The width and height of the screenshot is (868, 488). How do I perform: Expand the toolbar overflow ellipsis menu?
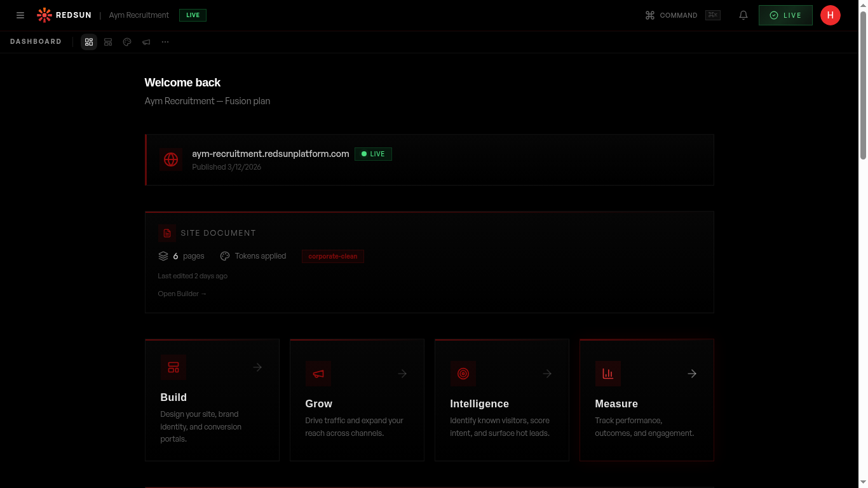click(x=165, y=42)
